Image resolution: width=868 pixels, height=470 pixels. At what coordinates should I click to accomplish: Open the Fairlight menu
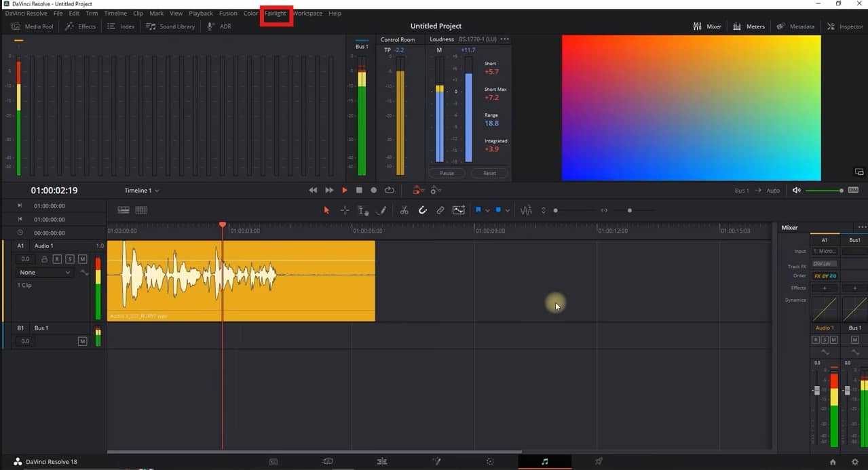pos(276,14)
